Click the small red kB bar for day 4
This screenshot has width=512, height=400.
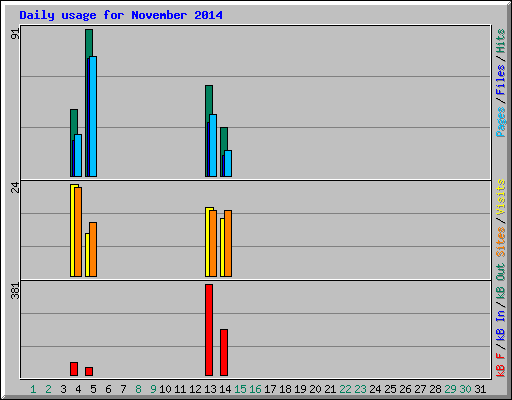pyautogui.click(x=74, y=369)
